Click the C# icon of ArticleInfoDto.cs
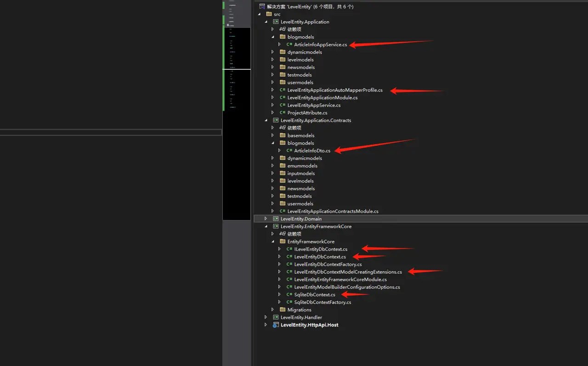Screen dimensions: 588x366 (x=289, y=151)
